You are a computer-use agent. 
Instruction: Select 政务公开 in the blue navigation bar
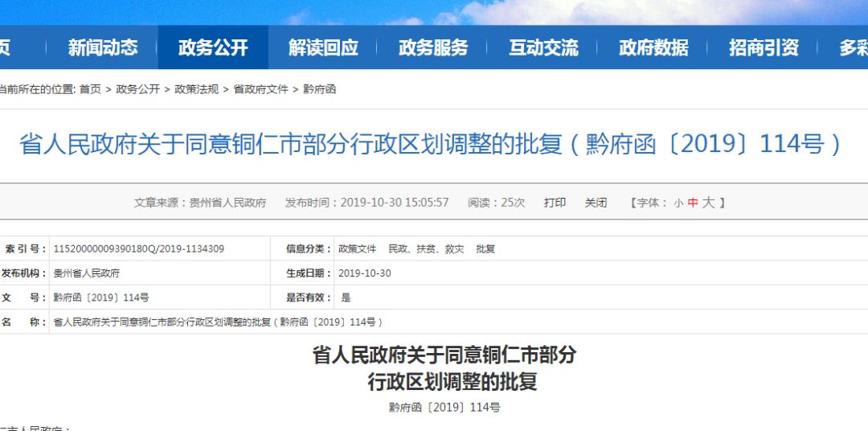point(213,48)
